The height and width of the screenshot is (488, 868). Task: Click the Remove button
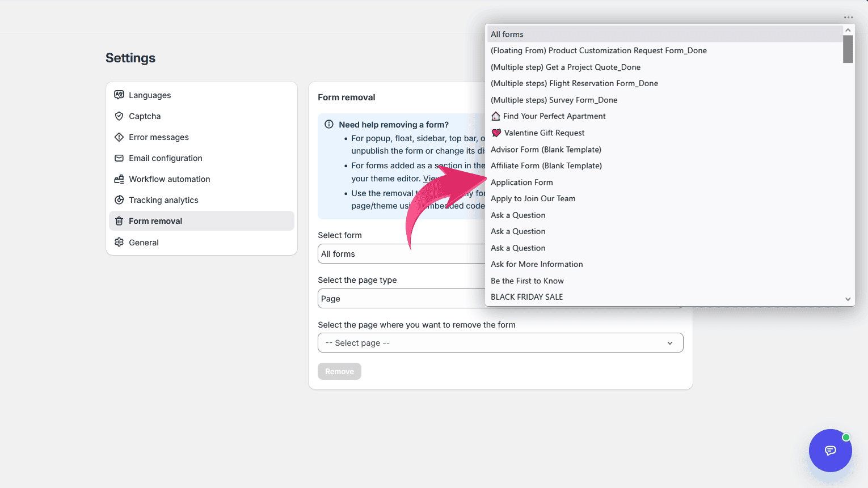point(339,371)
